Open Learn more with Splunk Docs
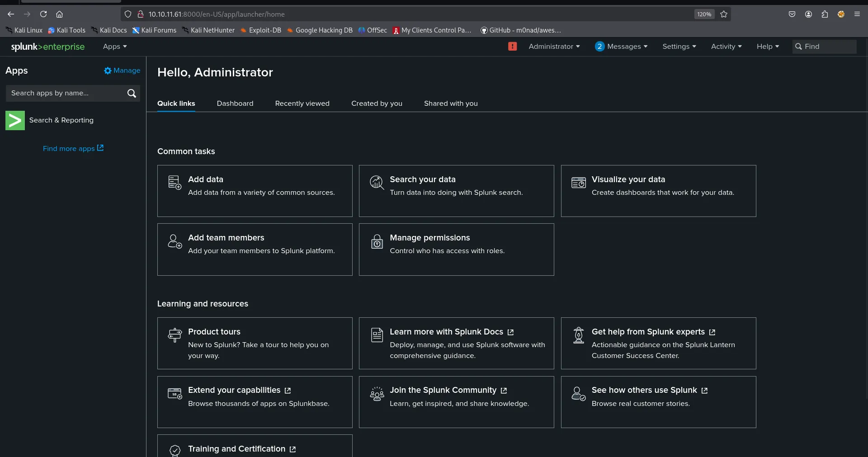 coord(452,332)
